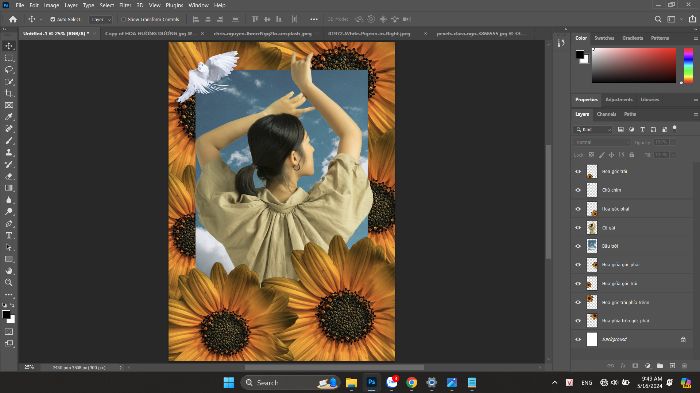
Task: Click the hue spectrum slider in Color panel
Action: coord(688,65)
